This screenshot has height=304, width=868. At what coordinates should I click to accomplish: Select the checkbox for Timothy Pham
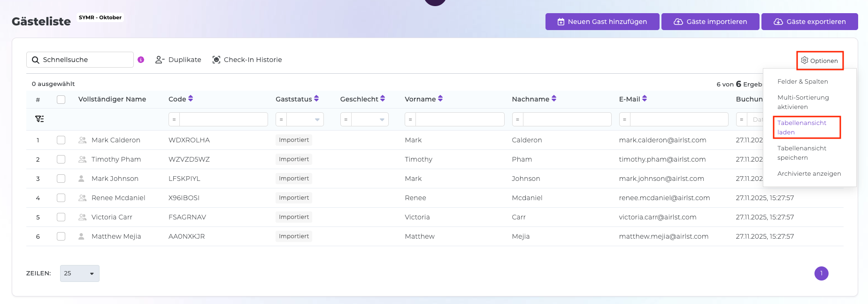click(61, 159)
